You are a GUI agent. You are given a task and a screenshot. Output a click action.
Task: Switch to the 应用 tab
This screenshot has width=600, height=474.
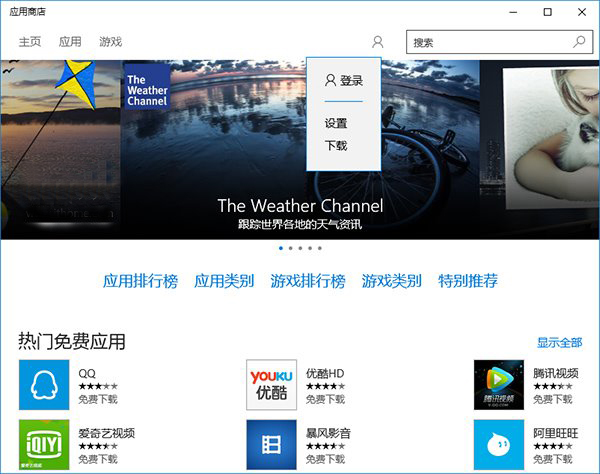pos(70,41)
